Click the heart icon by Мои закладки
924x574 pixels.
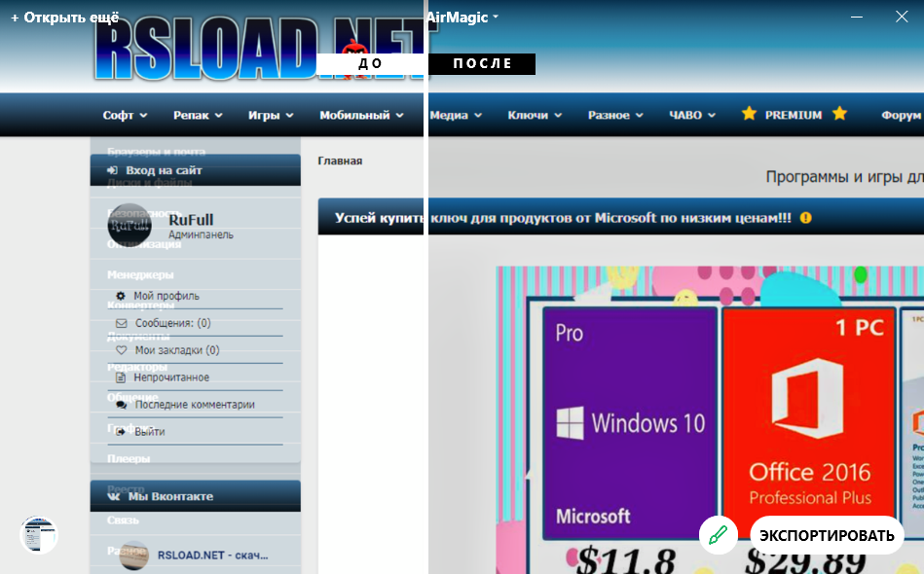(x=121, y=350)
